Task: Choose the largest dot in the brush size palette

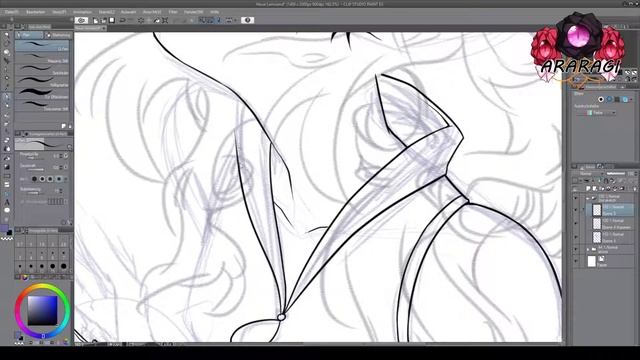Action: (63, 266)
